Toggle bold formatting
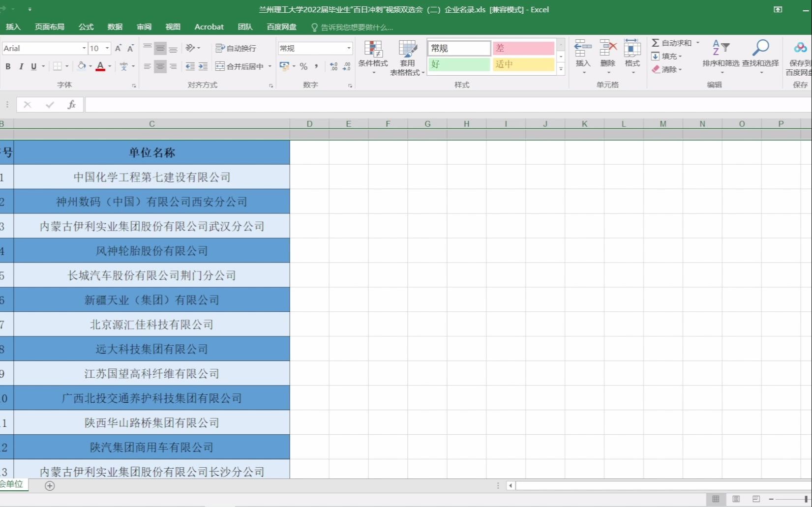 (x=7, y=66)
